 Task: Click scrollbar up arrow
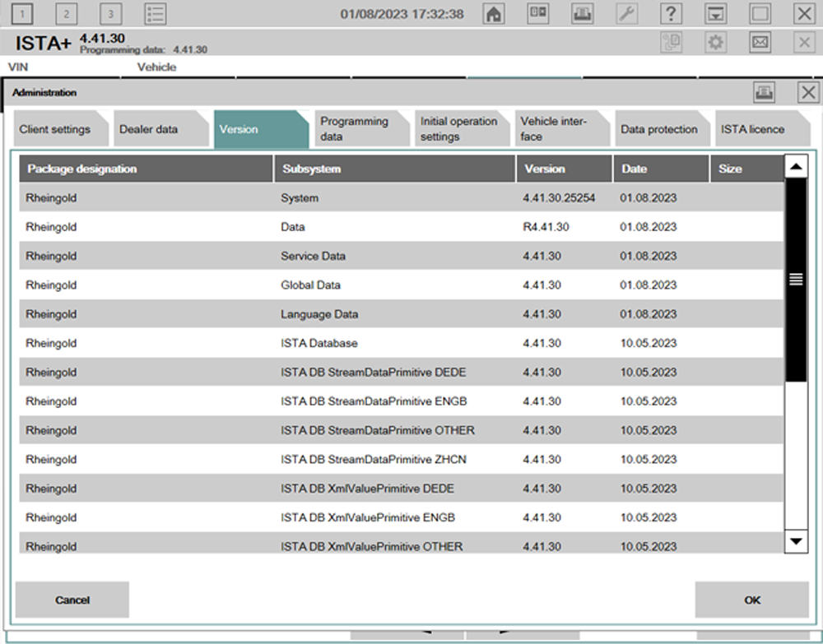[x=796, y=167]
